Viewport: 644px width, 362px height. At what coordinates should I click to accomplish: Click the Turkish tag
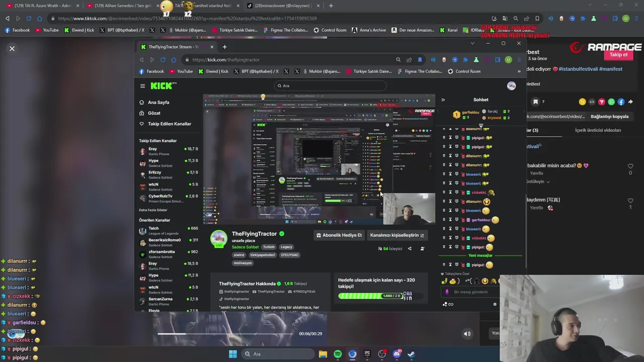click(269, 247)
